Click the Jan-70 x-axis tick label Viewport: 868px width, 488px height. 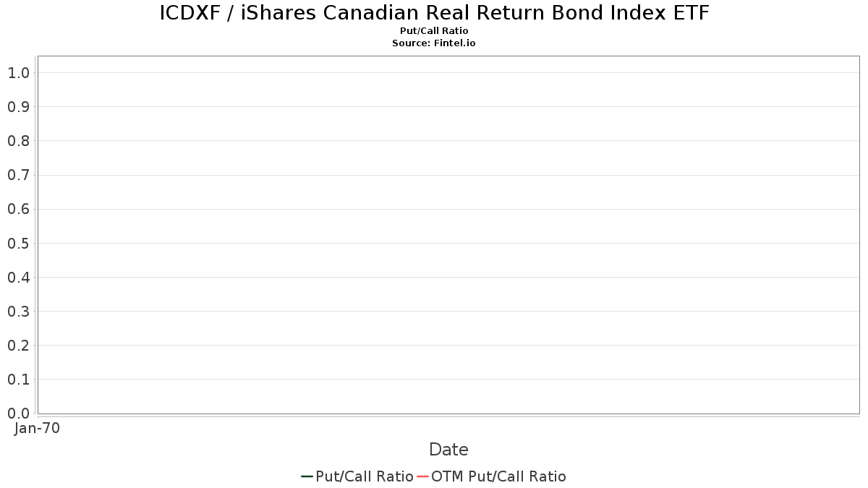[x=38, y=428]
